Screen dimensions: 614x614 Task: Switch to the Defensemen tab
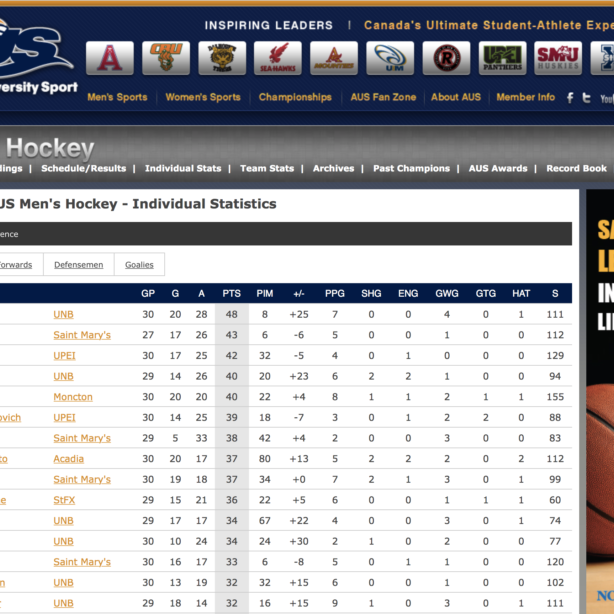(x=79, y=265)
